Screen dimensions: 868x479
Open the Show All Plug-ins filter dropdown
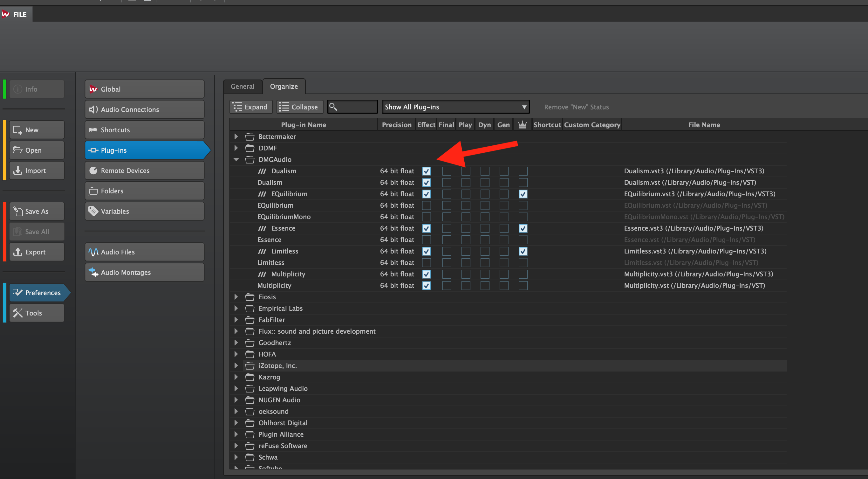(455, 107)
